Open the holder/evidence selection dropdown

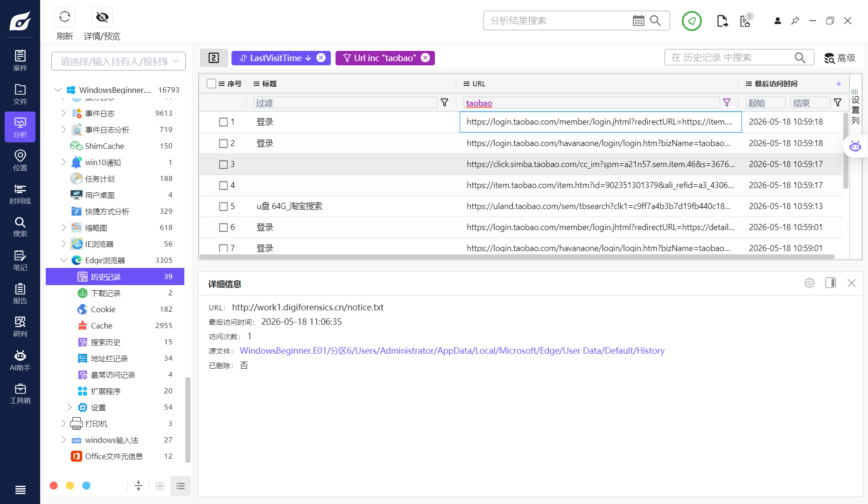point(119,61)
